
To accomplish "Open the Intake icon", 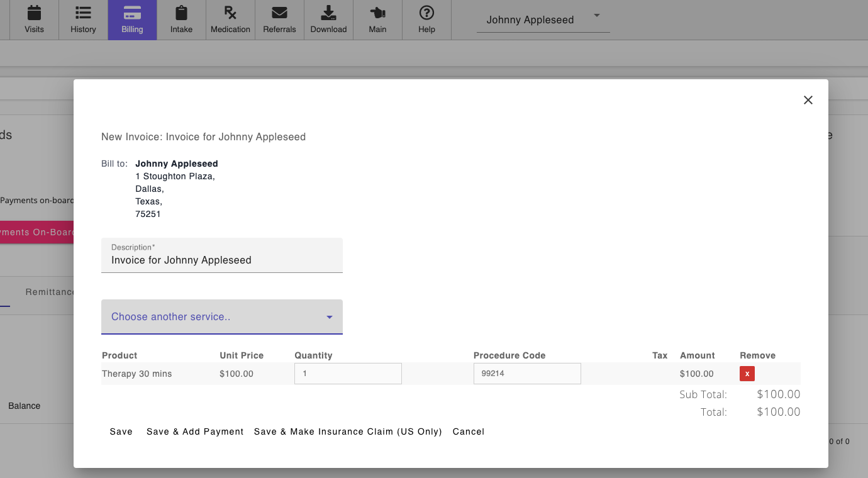I will click(181, 19).
